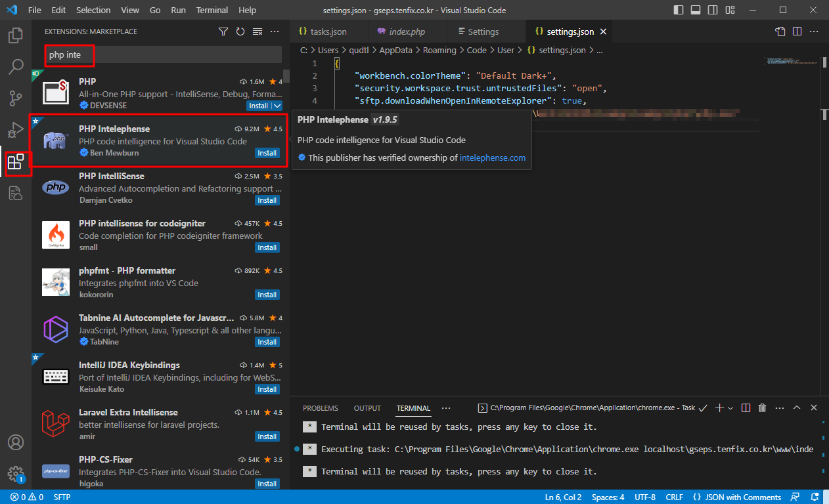This screenshot has height=504, width=829.
Task: Open the new terminal launch profile dropdown
Action: (730, 408)
